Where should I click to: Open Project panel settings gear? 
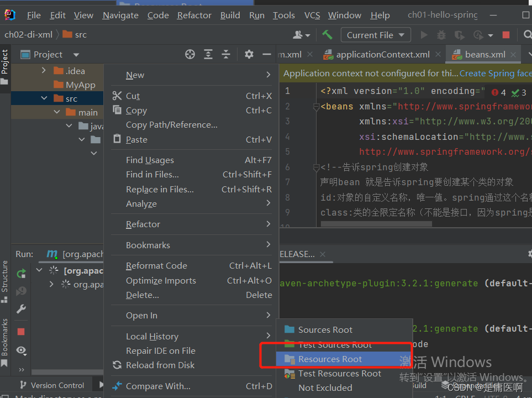pyautogui.click(x=249, y=54)
